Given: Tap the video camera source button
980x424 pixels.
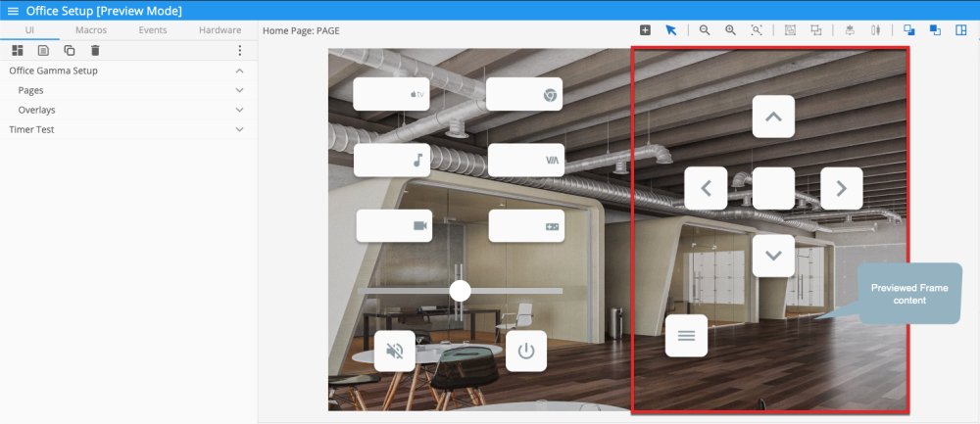Looking at the screenshot, I should coord(394,226).
